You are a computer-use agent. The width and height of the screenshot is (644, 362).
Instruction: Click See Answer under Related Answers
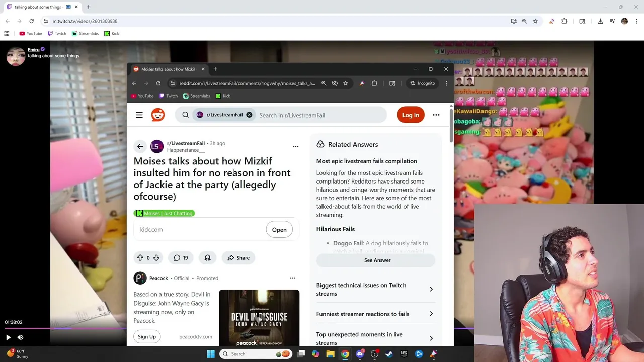376,260
